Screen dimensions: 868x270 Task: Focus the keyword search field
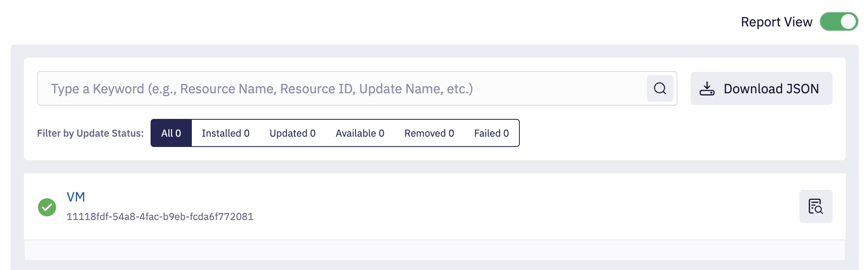[342, 88]
